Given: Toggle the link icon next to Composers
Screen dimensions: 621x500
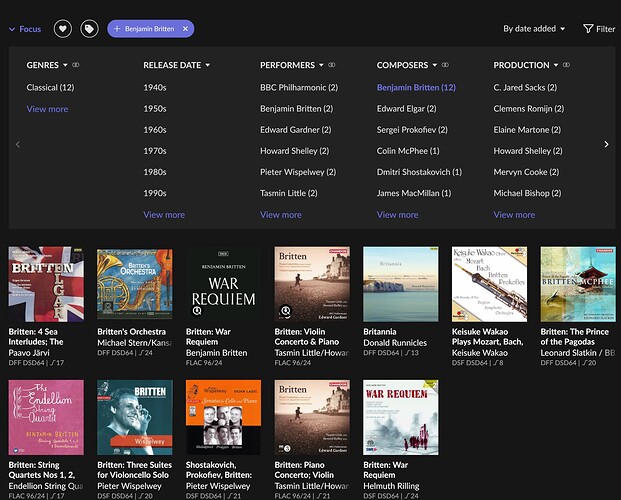Looking at the screenshot, I should point(445,65).
